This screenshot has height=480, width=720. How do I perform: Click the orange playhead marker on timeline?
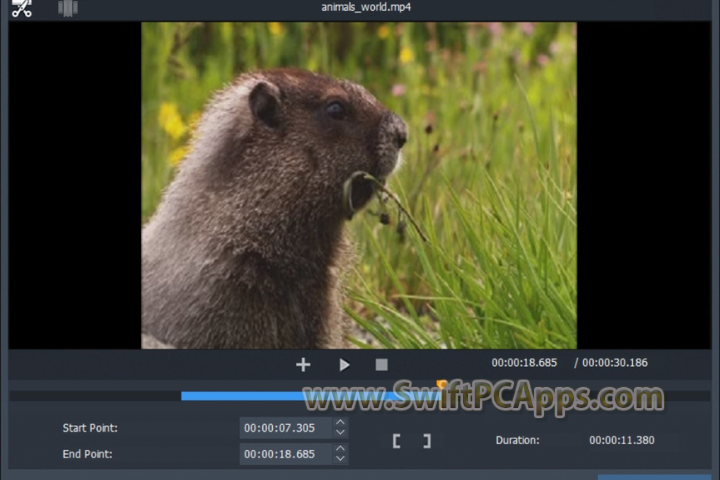pos(441,384)
